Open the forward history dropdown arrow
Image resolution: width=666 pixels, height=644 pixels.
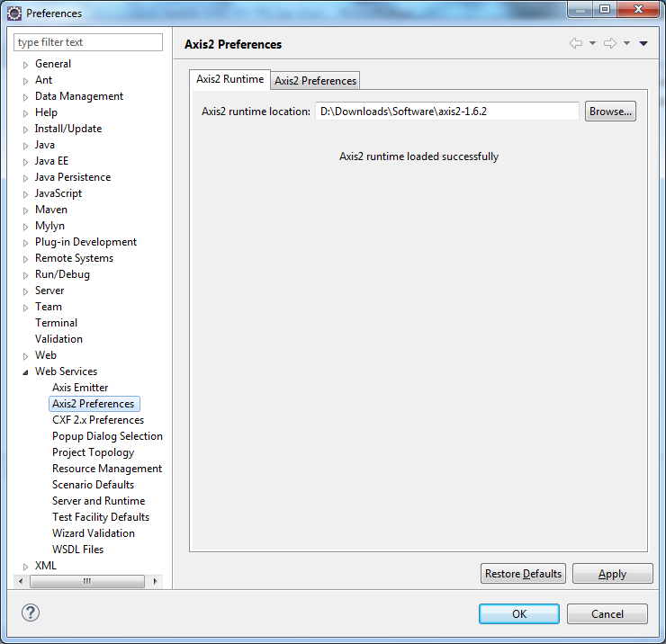[x=626, y=43]
